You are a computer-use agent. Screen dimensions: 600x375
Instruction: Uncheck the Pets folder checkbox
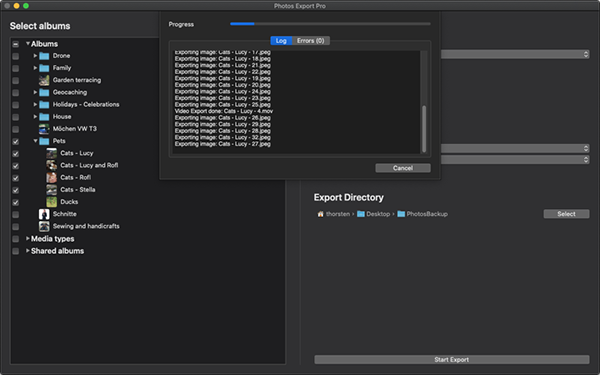click(16, 142)
